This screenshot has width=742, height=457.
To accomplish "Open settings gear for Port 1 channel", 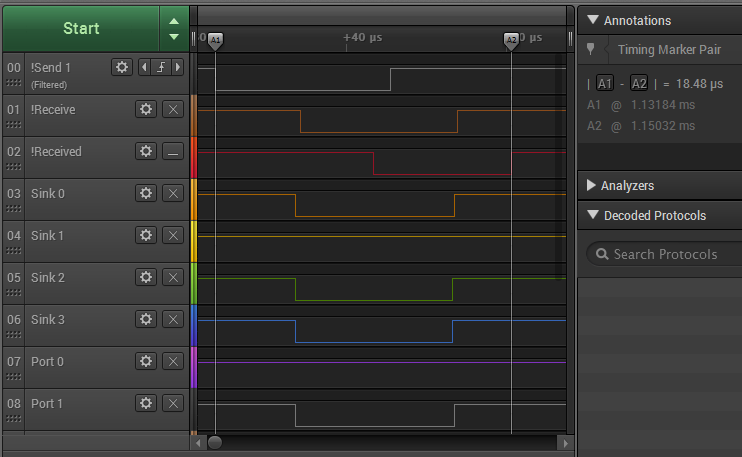I will tap(146, 403).
